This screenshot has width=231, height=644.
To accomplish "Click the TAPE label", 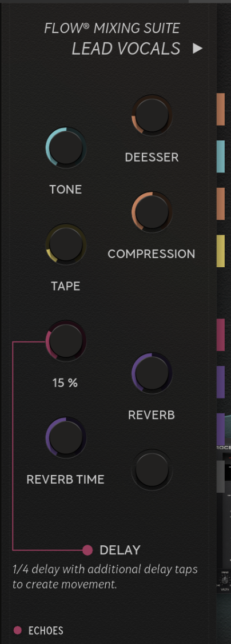I will (x=65, y=286).
